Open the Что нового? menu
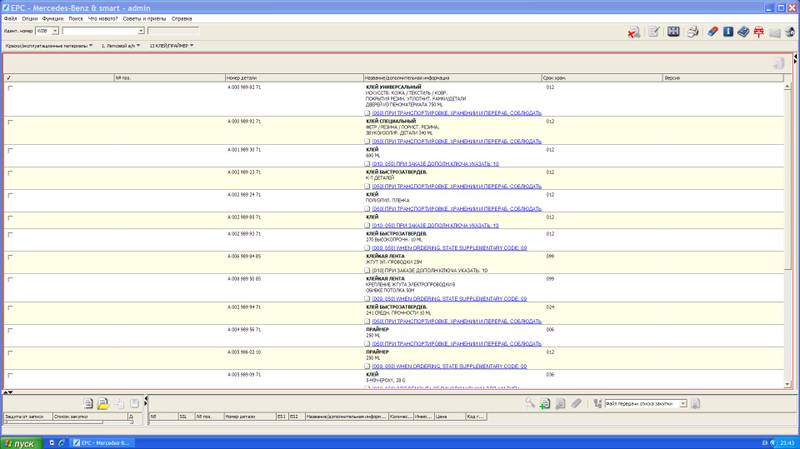800x449 pixels. tap(103, 18)
